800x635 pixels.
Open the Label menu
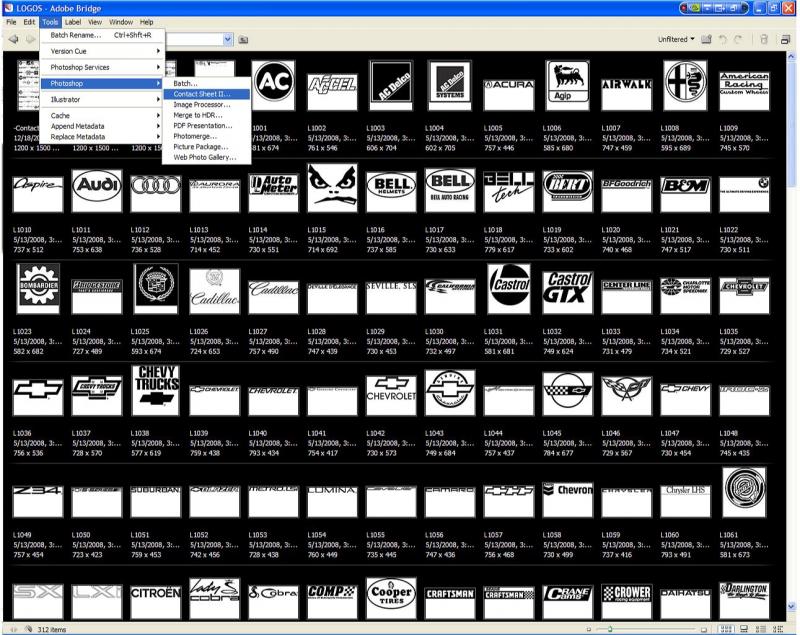coord(72,22)
